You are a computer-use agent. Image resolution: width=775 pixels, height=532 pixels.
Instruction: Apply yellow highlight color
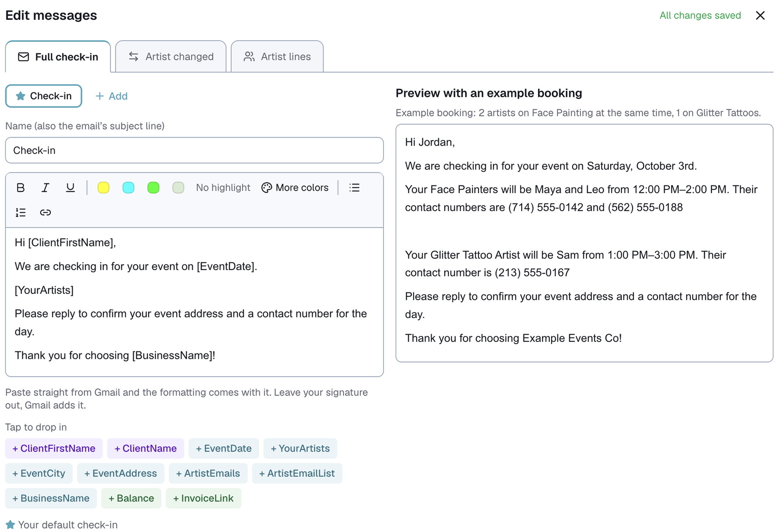point(103,188)
